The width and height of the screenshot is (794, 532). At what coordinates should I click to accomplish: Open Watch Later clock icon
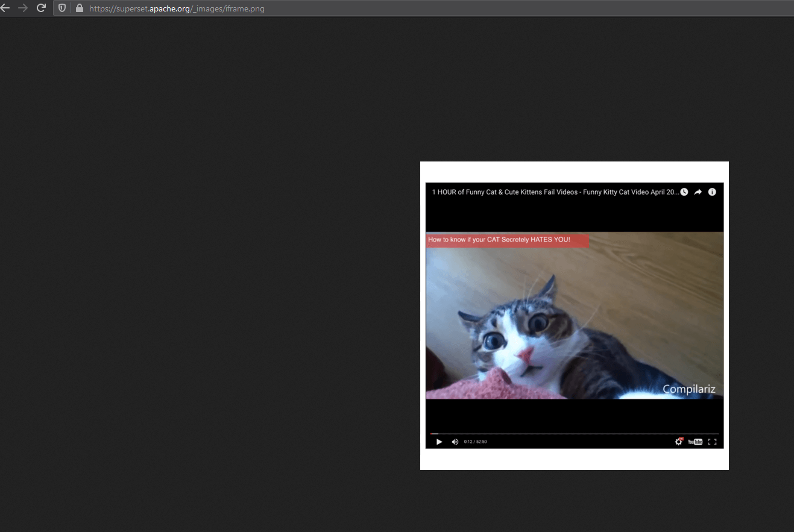[x=684, y=192]
